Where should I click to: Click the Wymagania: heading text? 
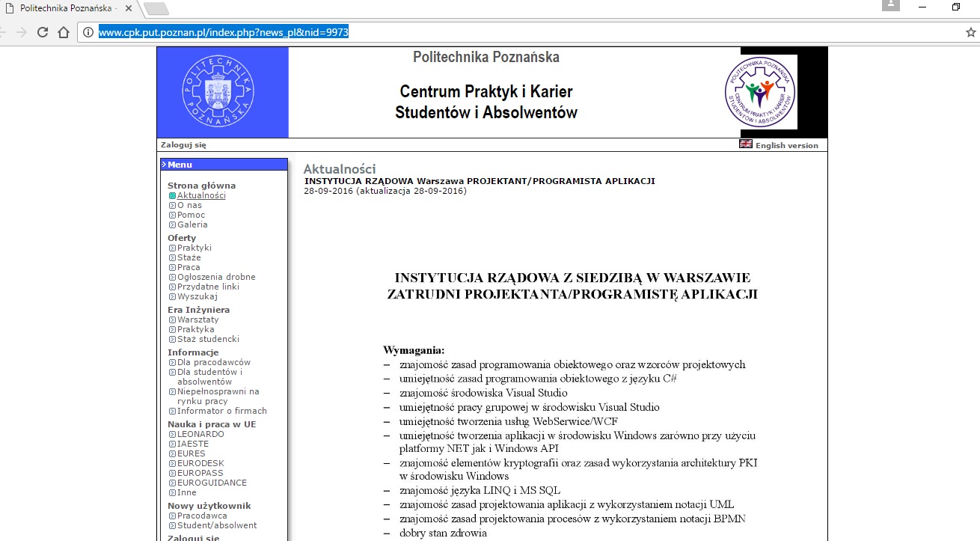414,350
